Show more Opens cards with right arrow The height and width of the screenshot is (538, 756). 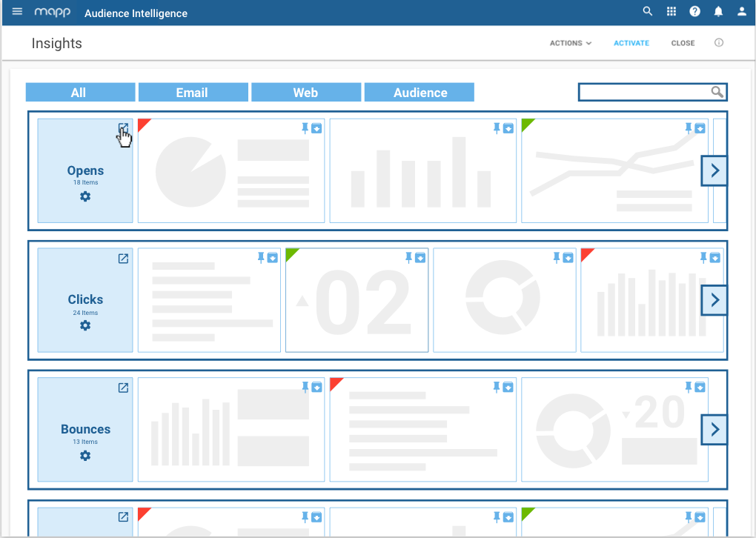(x=714, y=170)
